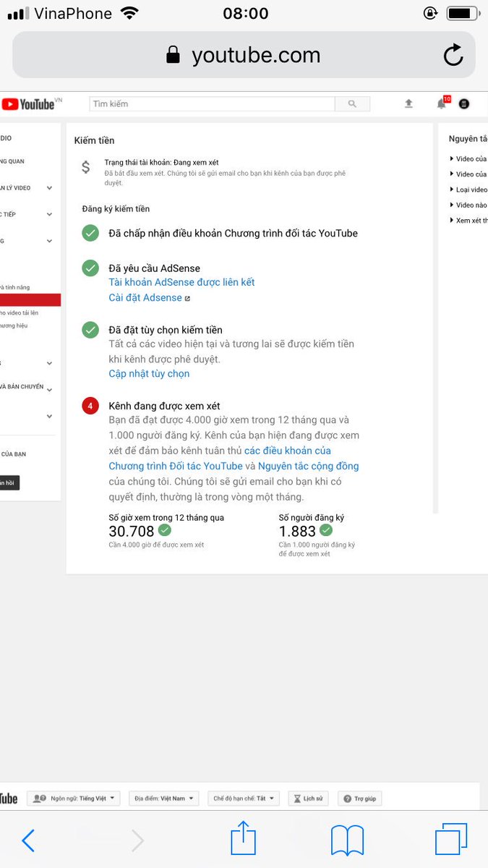
Task: Open the NG QUAN sidebar item
Action: point(12,161)
